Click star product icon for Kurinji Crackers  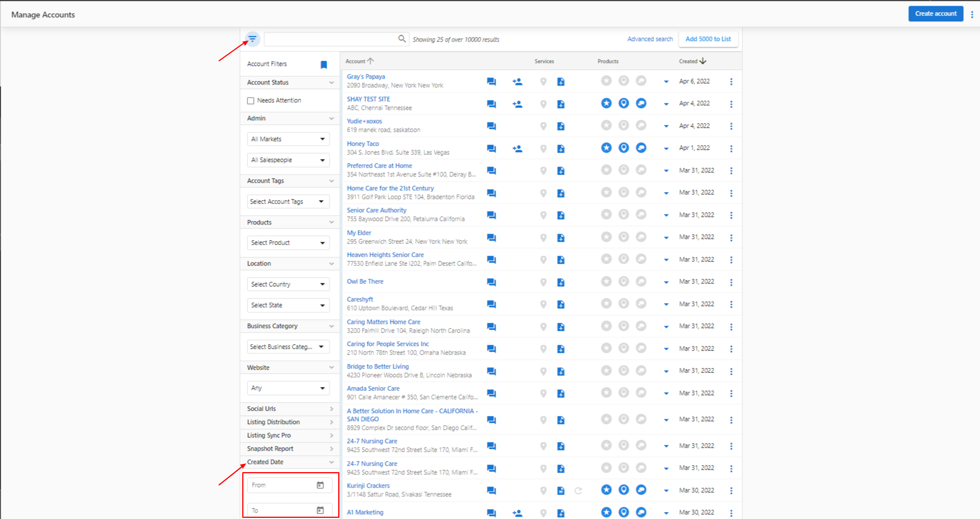point(606,489)
